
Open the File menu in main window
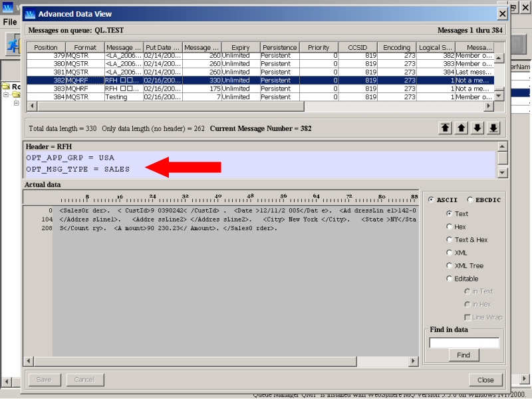[10, 22]
